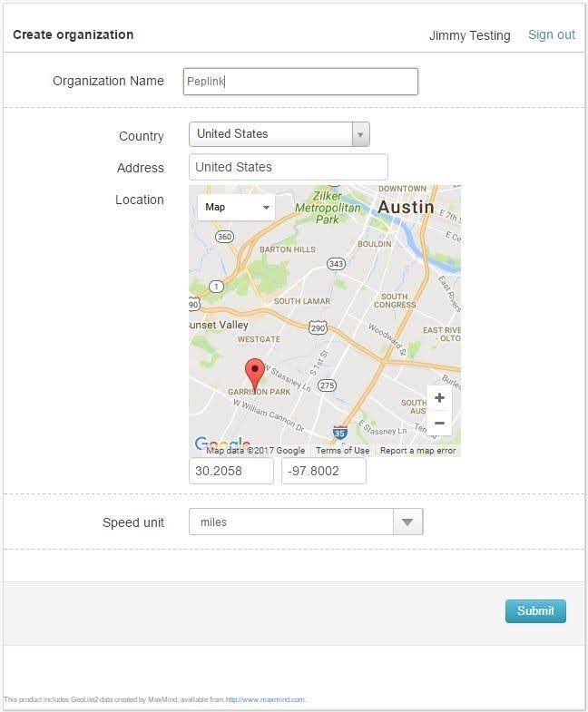
Task: Zoom out with the map minus button
Action: pyautogui.click(x=439, y=424)
